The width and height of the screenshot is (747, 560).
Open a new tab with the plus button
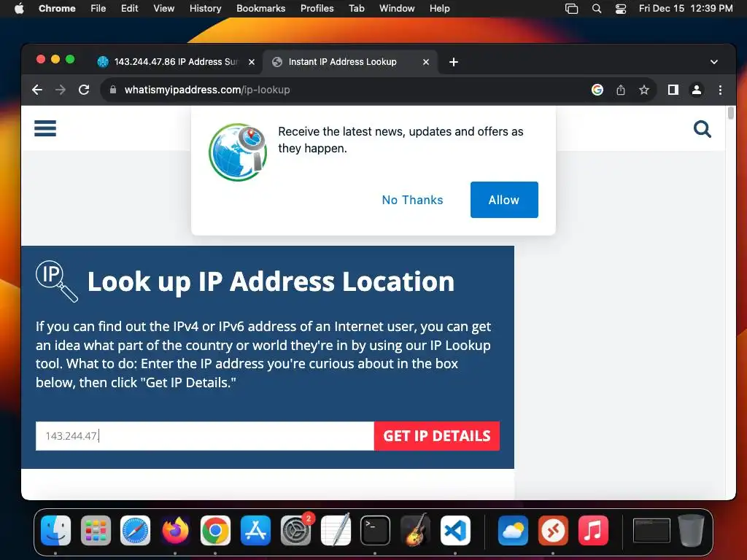(454, 62)
